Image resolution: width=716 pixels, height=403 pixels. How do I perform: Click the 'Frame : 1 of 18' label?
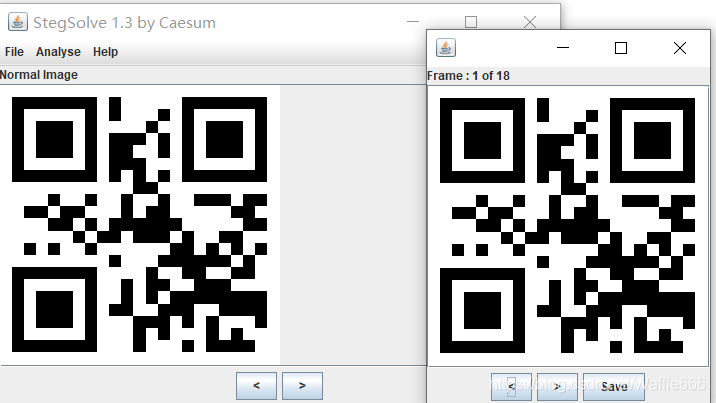(x=468, y=76)
